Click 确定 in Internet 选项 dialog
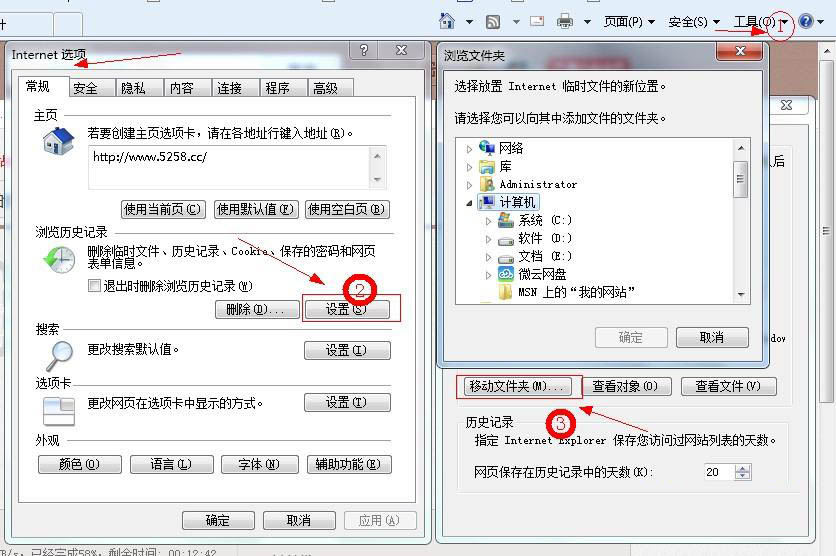The image size is (836, 556). [x=218, y=520]
